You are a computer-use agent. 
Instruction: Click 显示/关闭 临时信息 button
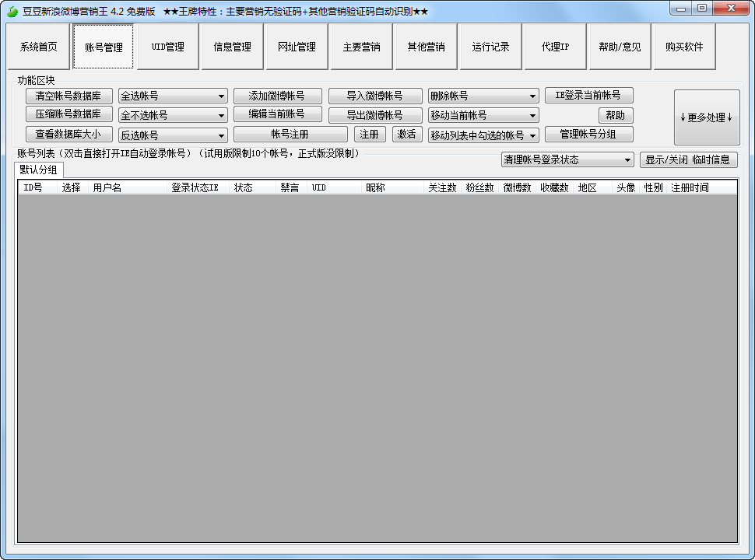[689, 159]
